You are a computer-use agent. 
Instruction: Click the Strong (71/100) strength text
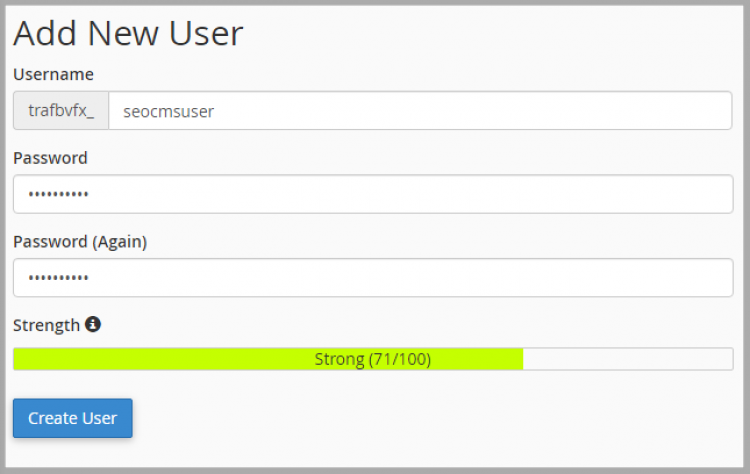tap(373, 359)
